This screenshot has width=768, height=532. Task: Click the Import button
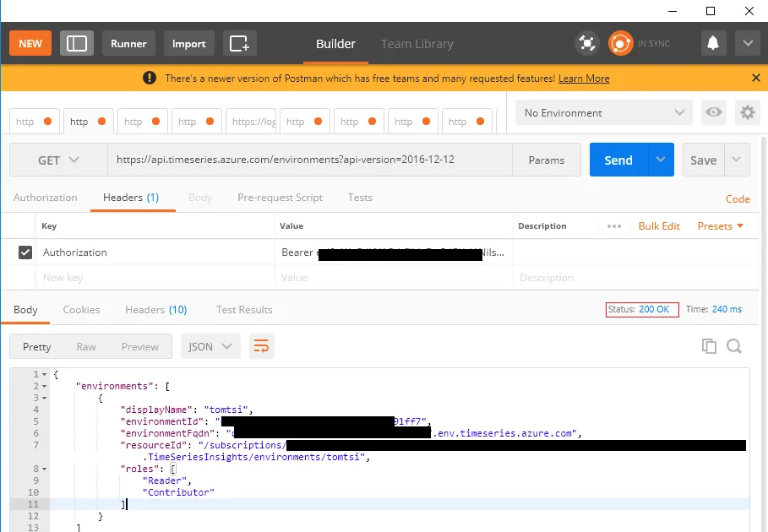pyautogui.click(x=189, y=44)
